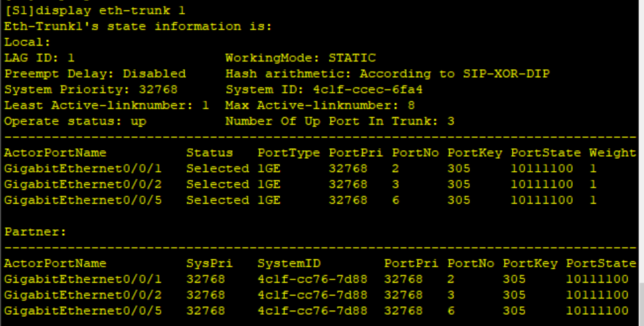Click GigabitEthernet0/0/5 in Local table
The width and height of the screenshot is (644, 326).
click(83, 200)
